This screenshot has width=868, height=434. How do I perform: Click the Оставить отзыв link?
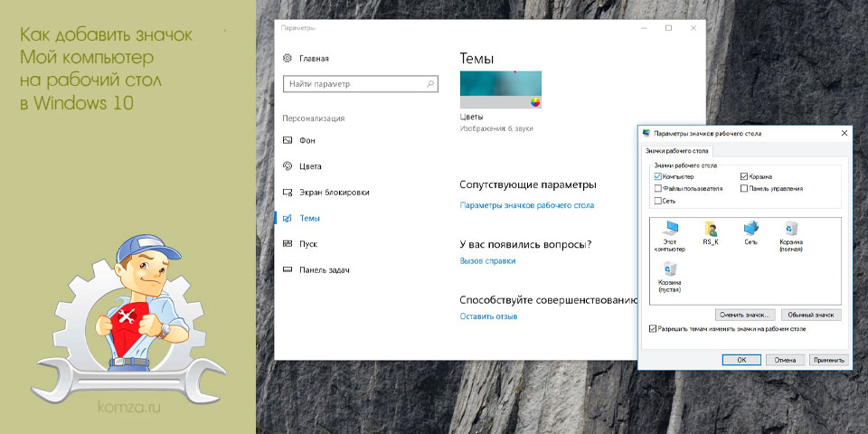point(488,316)
